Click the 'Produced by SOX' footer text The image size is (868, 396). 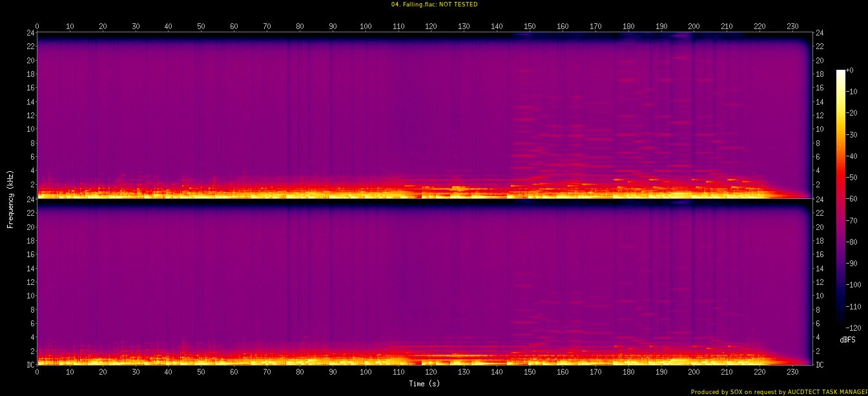[779, 391]
